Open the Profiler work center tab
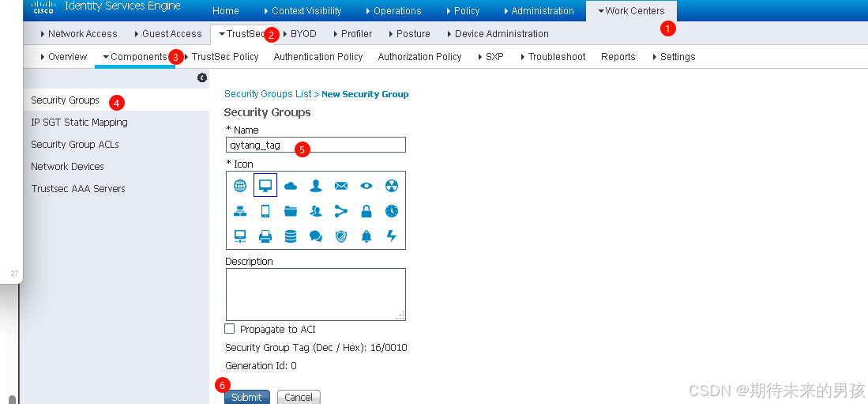The width and height of the screenshot is (868, 404). click(352, 34)
